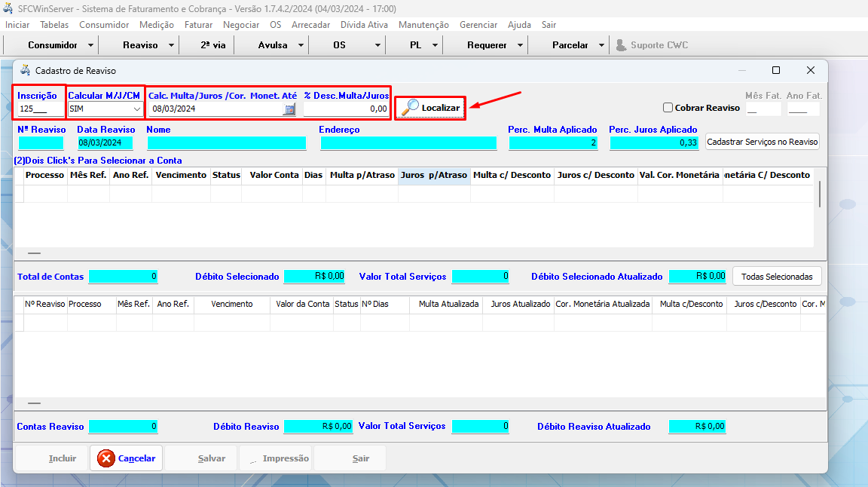Click the Cadastro de Reaviso window icon
The height and width of the screenshot is (487, 868).
tap(25, 70)
